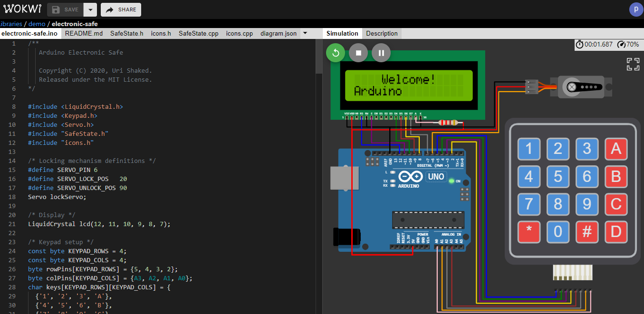Pause the simulation

381,53
